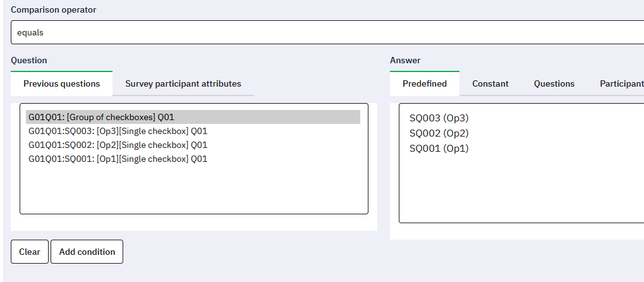Image resolution: width=644 pixels, height=282 pixels.
Task: Choose G01Q01:SQ003 Op3 single checkbox question
Action: (118, 132)
